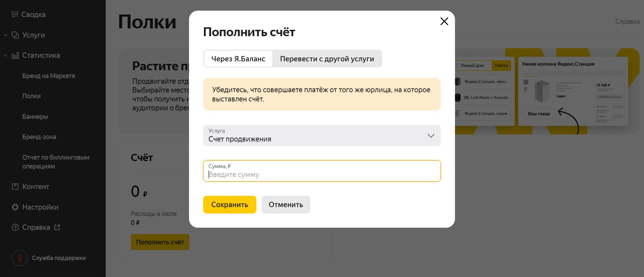Screen dimensions: 644x277
Task: Click the Услуга dropdown chevron arrow
Action: click(x=431, y=135)
